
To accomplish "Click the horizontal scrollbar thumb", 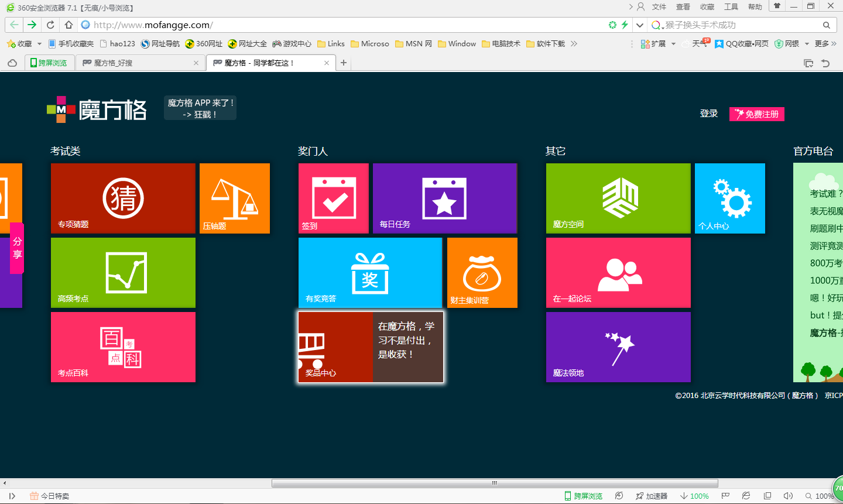I will pyautogui.click(x=495, y=483).
